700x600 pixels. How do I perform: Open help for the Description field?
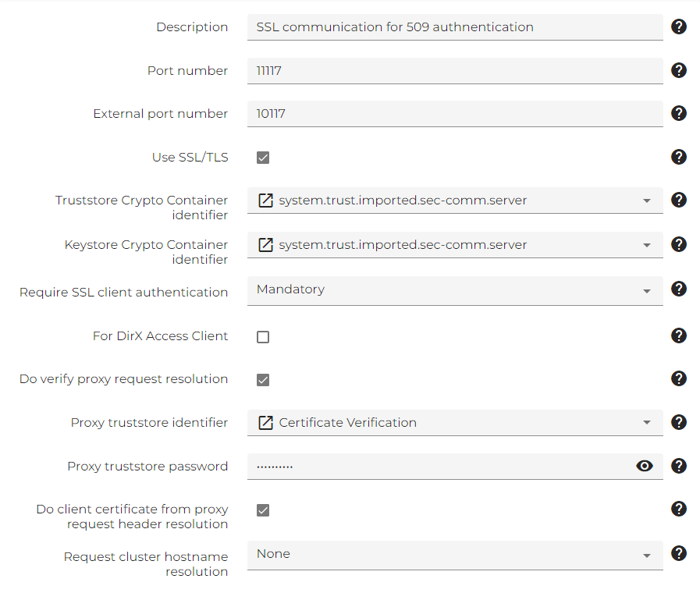point(679,27)
